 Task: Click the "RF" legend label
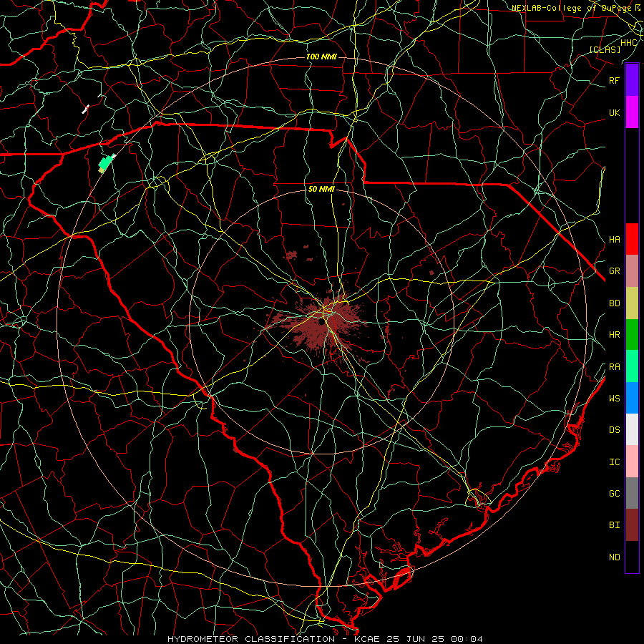pos(614,80)
